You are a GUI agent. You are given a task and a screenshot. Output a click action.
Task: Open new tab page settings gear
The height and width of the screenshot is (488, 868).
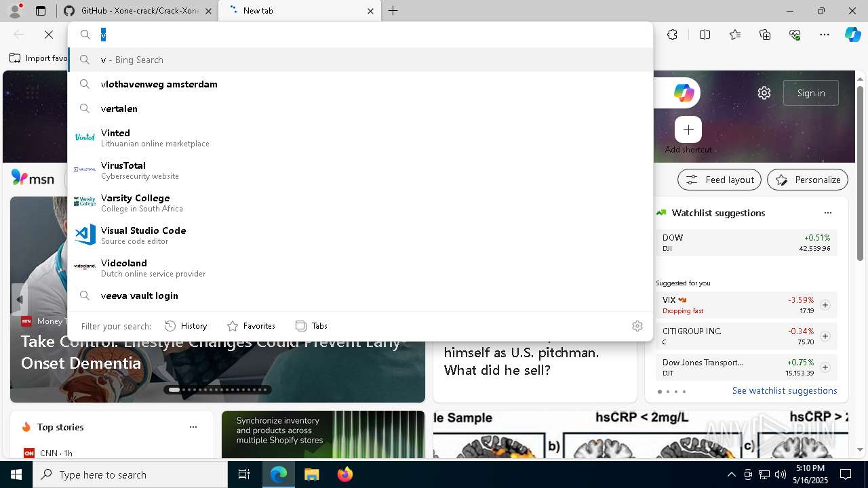pos(764,93)
